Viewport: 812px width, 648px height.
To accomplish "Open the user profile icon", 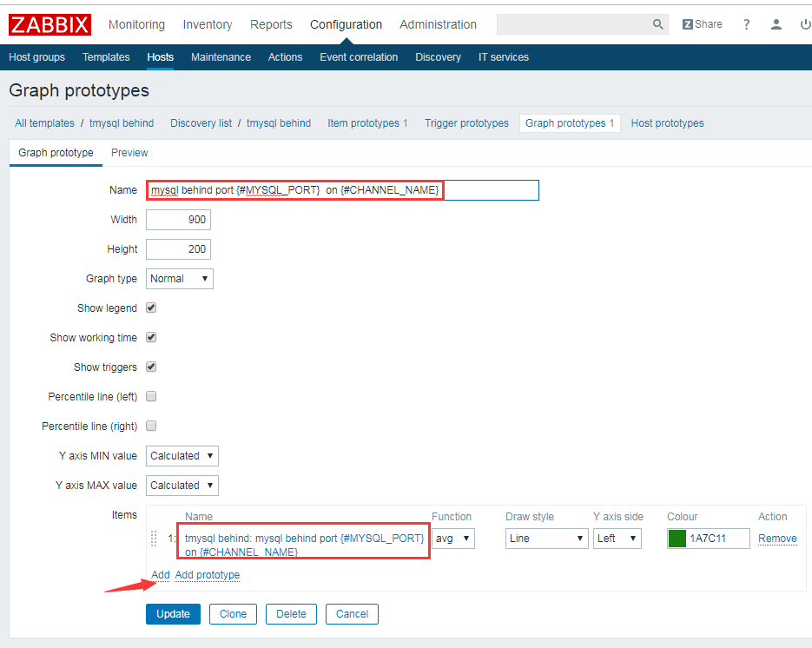I will [x=776, y=24].
